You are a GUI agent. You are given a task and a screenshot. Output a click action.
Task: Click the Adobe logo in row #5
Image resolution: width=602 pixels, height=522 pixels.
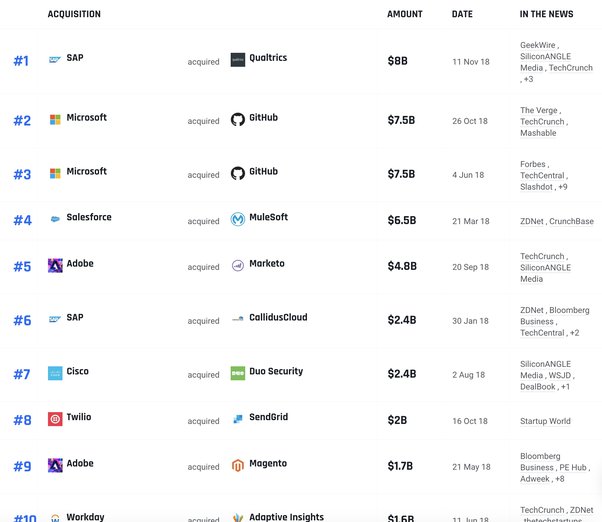click(x=55, y=266)
